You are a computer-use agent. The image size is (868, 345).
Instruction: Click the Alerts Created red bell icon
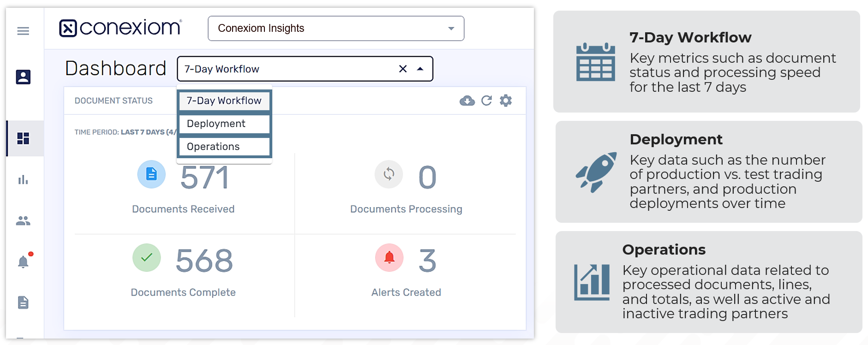389,257
